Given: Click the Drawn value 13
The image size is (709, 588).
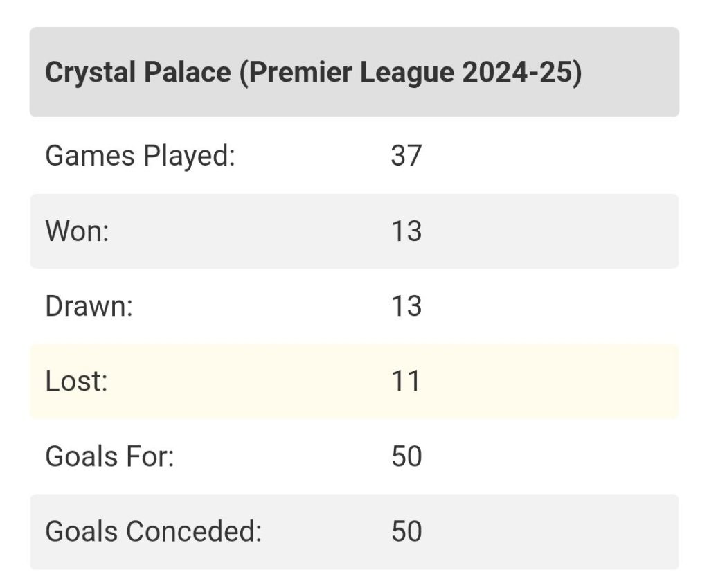Looking at the screenshot, I should (406, 306).
